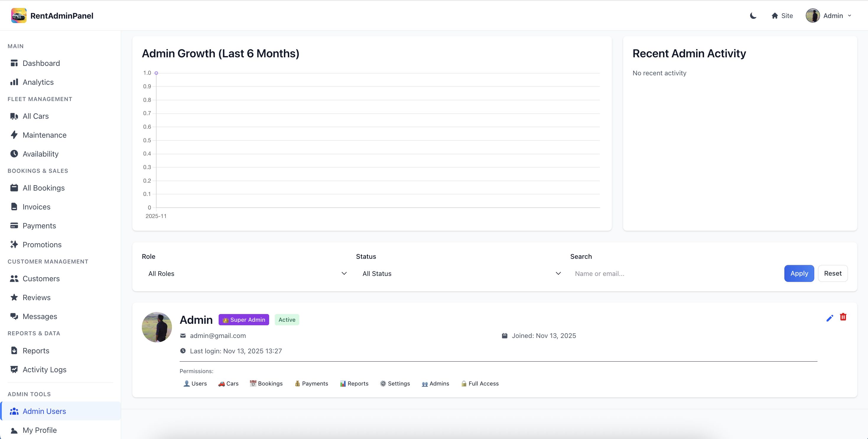
Task: Click the Apply filter button
Action: tap(799, 274)
